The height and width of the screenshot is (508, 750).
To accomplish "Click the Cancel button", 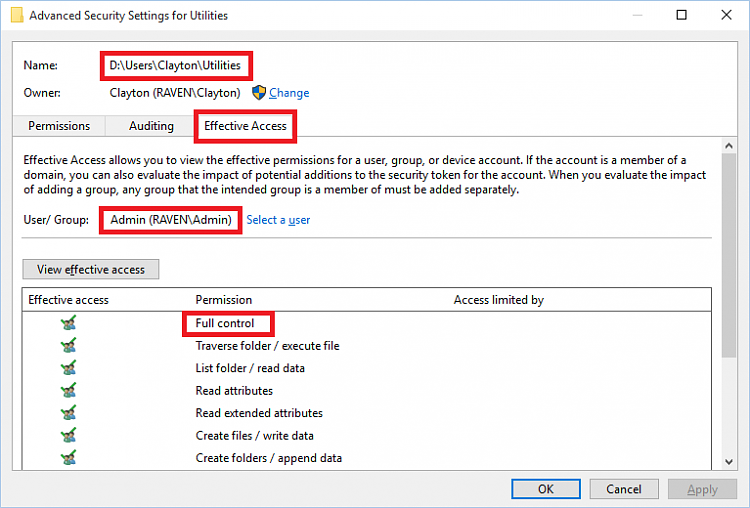I will click(x=624, y=489).
